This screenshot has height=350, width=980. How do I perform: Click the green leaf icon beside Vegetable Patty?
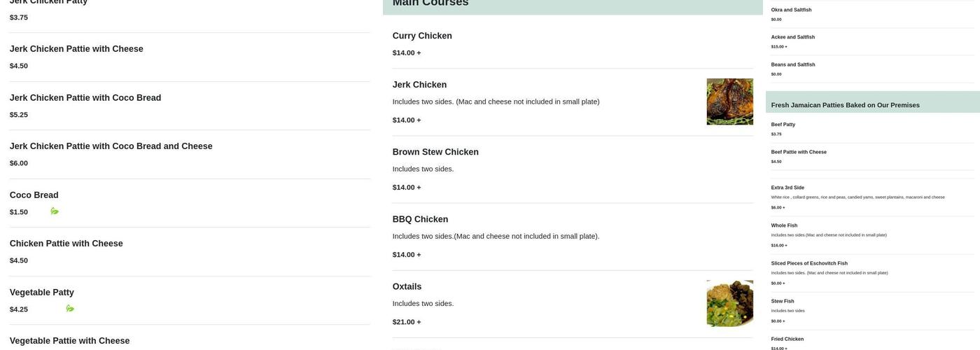[x=70, y=309]
